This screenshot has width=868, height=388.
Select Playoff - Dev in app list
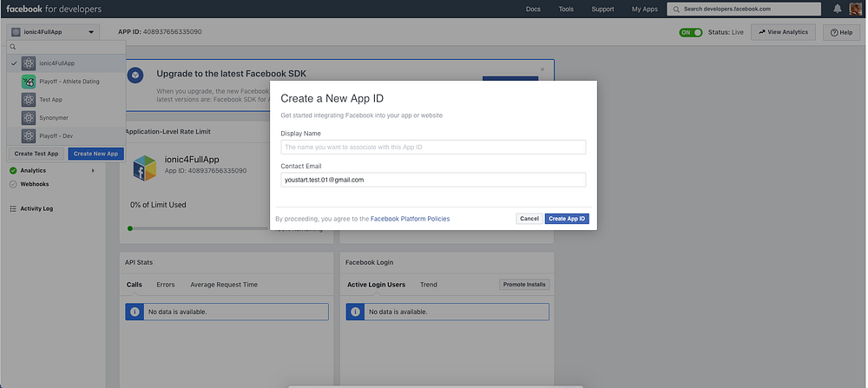tap(67, 135)
